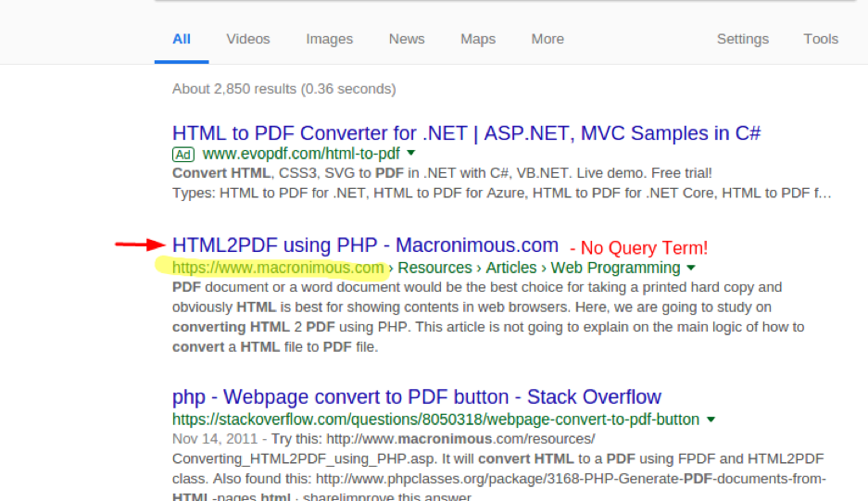Show the search Tools options

821,39
